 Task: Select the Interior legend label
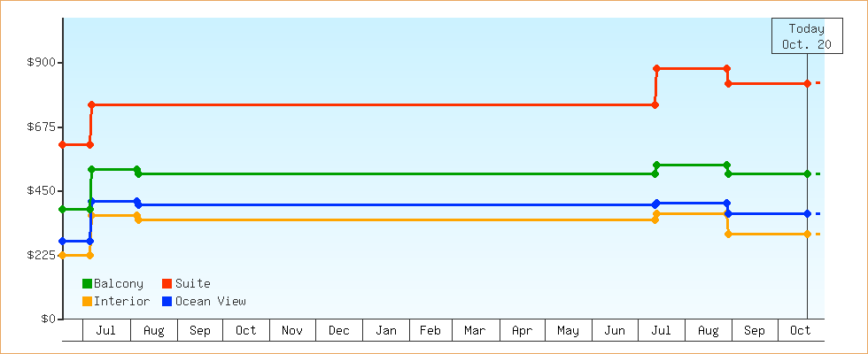(x=121, y=302)
